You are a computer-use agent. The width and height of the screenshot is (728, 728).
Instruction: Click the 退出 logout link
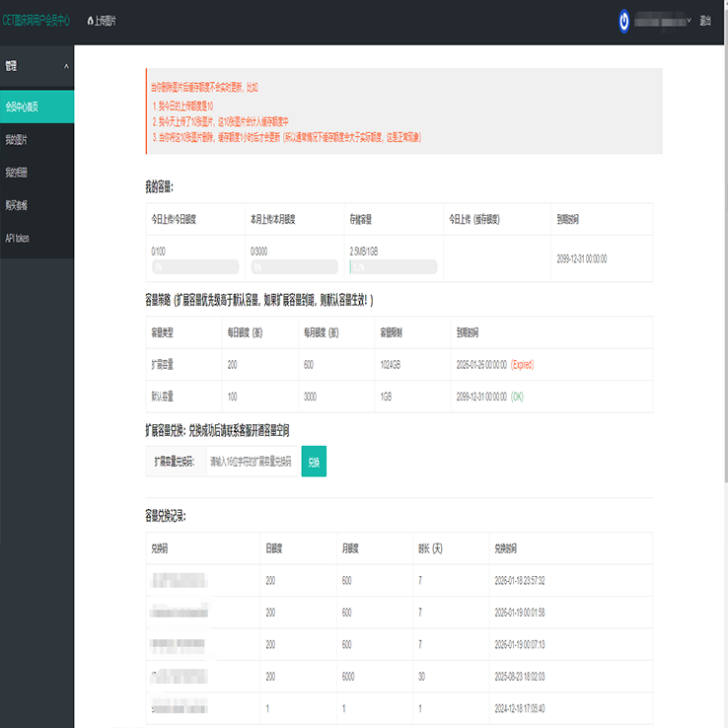coord(704,21)
